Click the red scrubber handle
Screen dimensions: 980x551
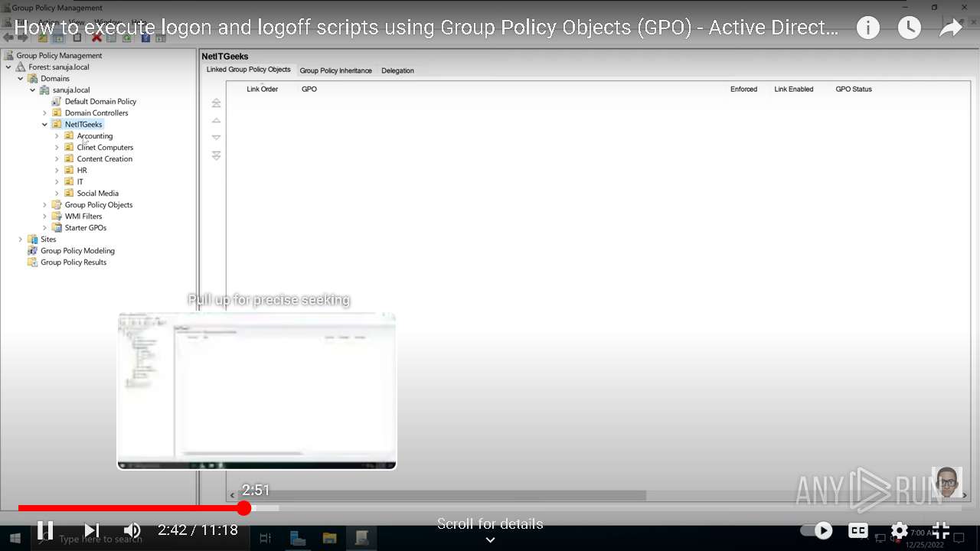pyautogui.click(x=244, y=508)
